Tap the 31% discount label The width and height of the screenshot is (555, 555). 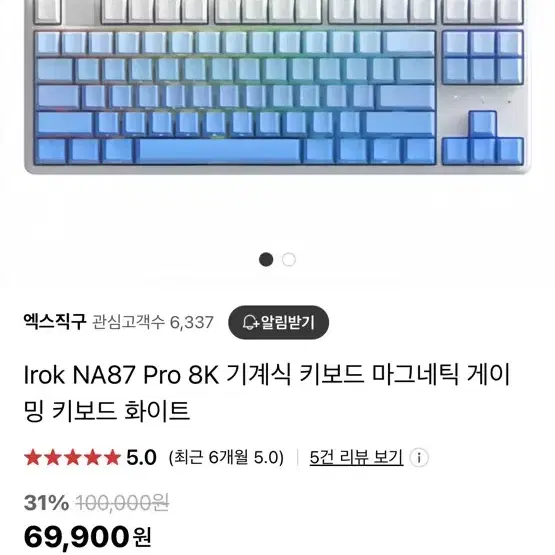(x=46, y=503)
